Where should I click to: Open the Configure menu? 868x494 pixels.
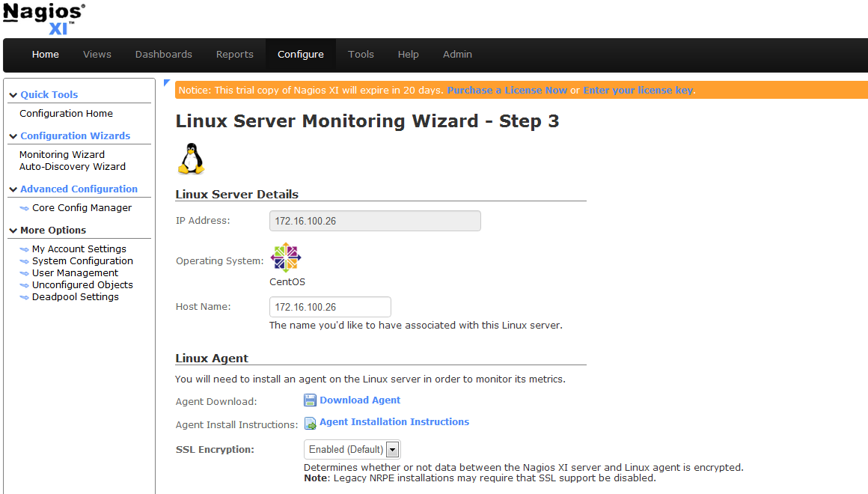point(301,55)
